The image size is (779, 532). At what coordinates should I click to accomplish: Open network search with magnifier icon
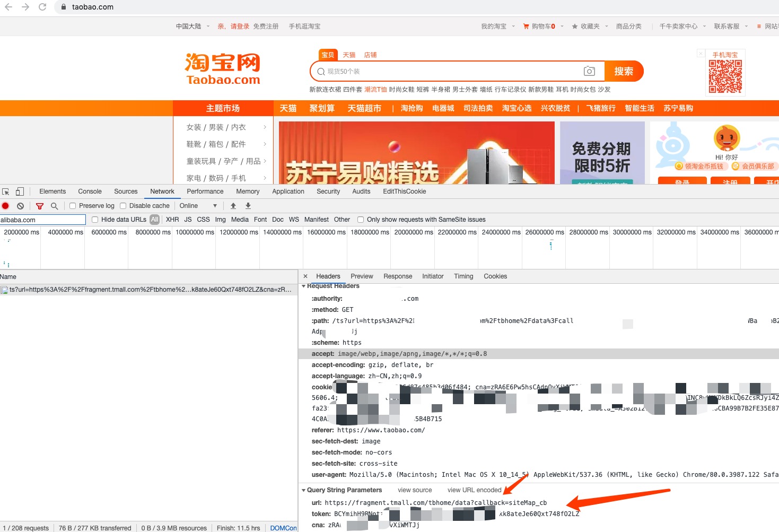coord(54,206)
